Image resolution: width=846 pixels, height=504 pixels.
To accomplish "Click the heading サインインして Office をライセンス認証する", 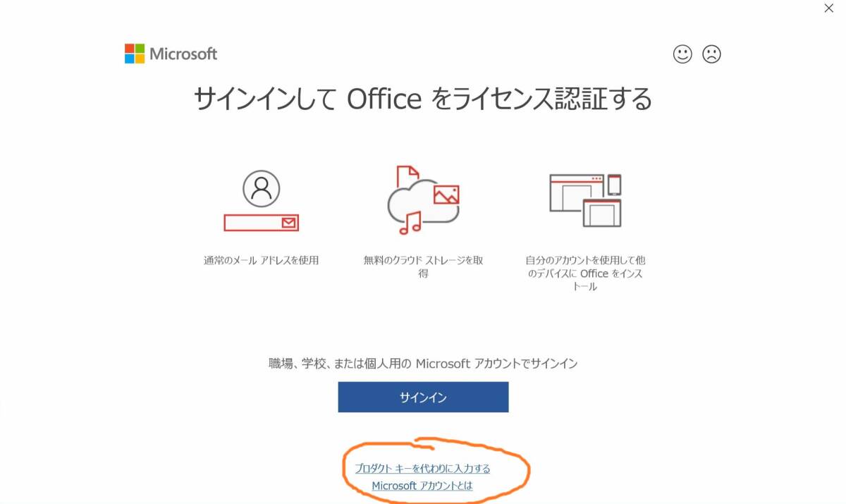I will point(423,99).
